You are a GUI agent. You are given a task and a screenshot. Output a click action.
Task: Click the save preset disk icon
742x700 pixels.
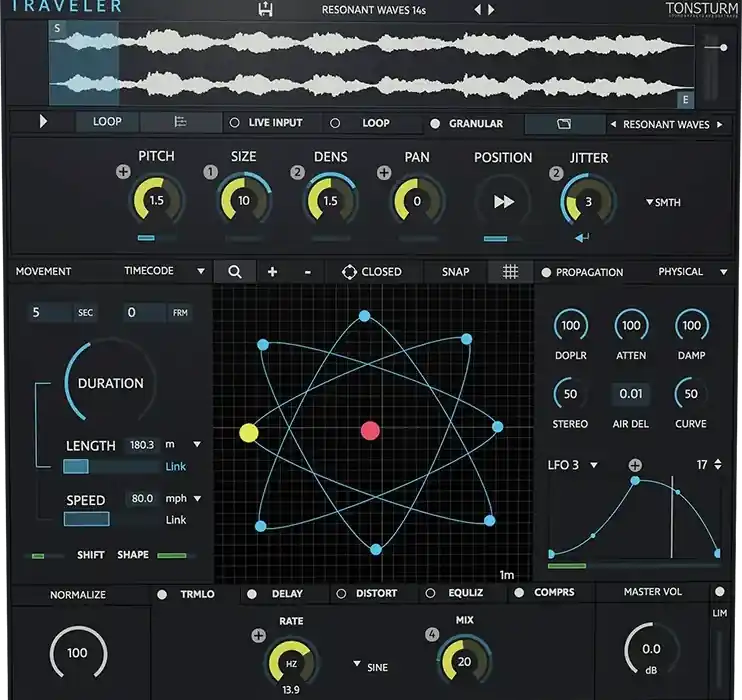tap(265, 9)
